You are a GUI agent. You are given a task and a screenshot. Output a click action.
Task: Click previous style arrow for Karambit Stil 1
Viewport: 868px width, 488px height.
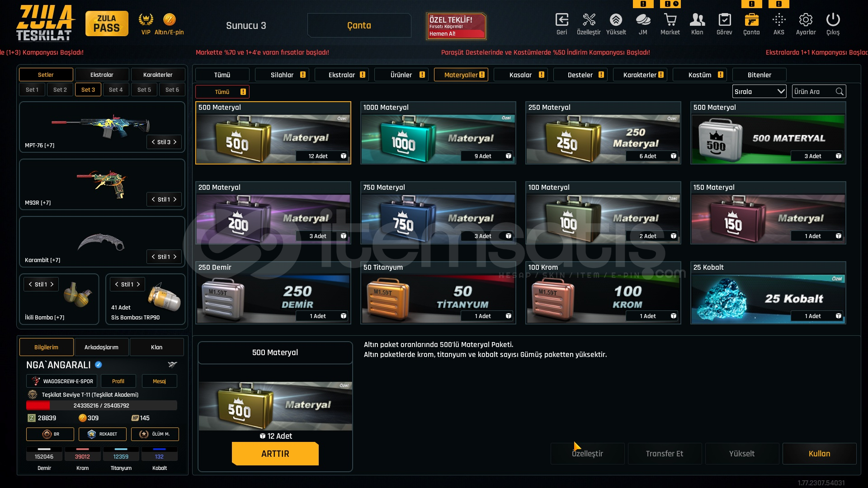click(153, 257)
